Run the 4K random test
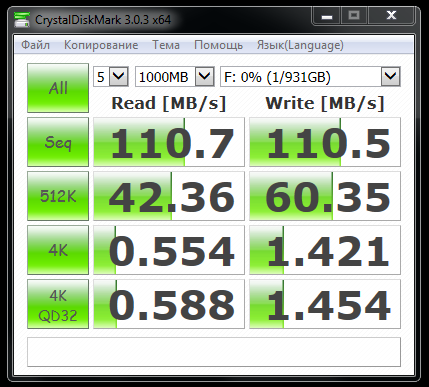 click(x=58, y=250)
